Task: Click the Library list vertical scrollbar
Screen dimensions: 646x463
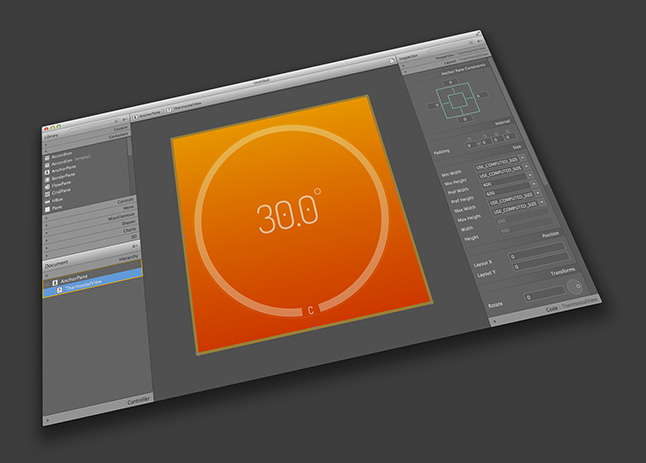Action: pyautogui.click(x=130, y=147)
